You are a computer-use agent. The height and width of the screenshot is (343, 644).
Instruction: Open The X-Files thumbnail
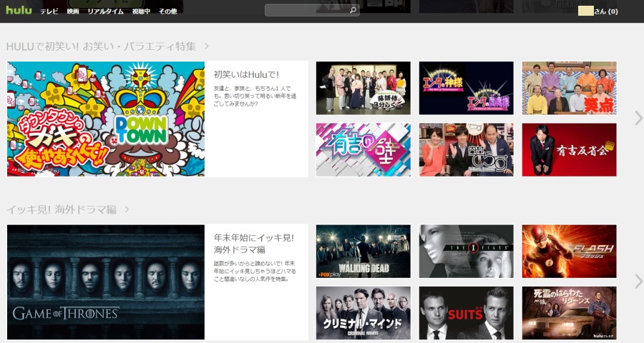[x=466, y=251]
